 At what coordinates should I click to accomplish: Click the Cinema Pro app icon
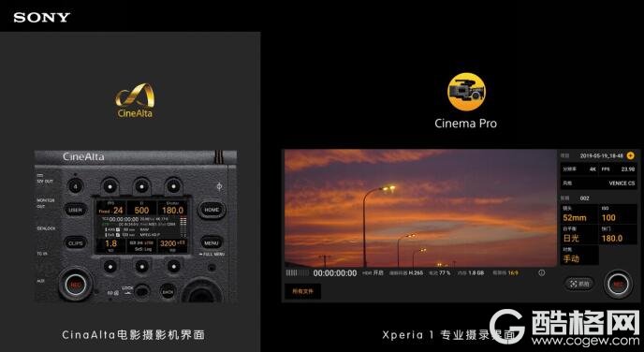click(x=466, y=92)
